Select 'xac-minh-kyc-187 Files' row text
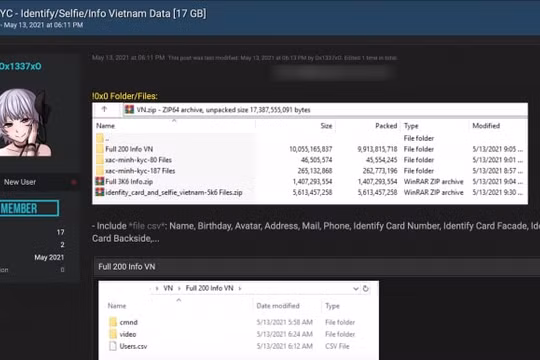 click(x=140, y=171)
